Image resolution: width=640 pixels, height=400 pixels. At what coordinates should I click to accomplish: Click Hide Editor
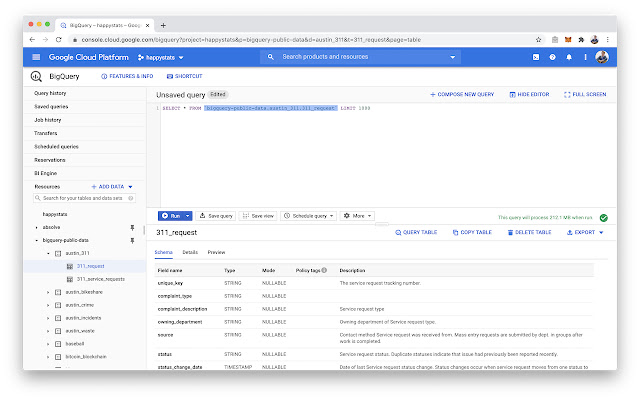529,94
